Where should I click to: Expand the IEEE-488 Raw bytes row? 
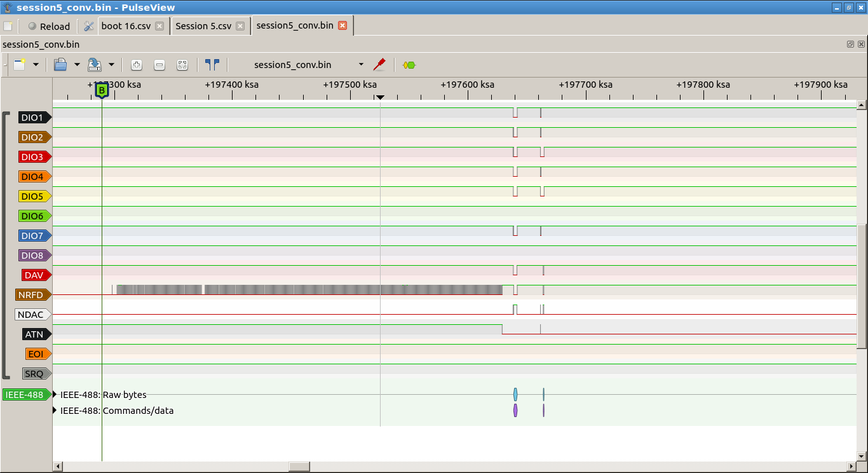(x=55, y=395)
